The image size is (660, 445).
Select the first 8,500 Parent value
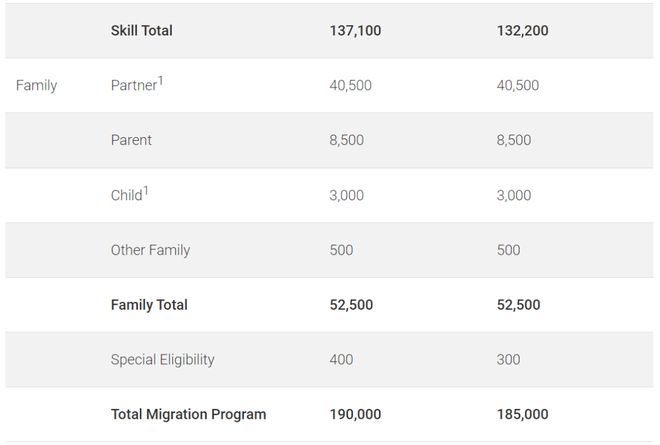(346, 140)
